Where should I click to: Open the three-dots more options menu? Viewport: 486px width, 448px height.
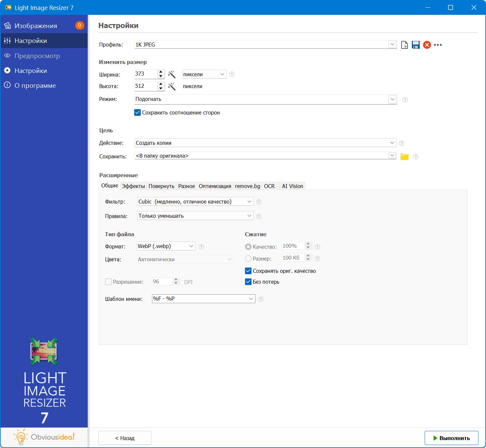pyautogui.click(x=438, y=45)
